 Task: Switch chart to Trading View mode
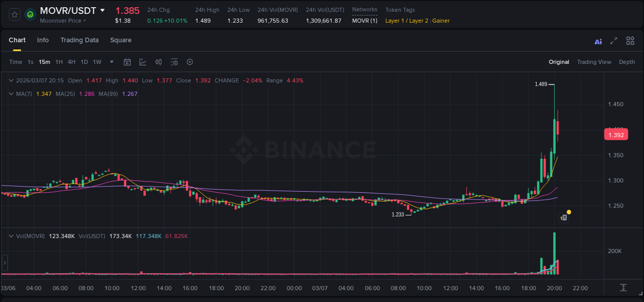(x=594, y=62)
